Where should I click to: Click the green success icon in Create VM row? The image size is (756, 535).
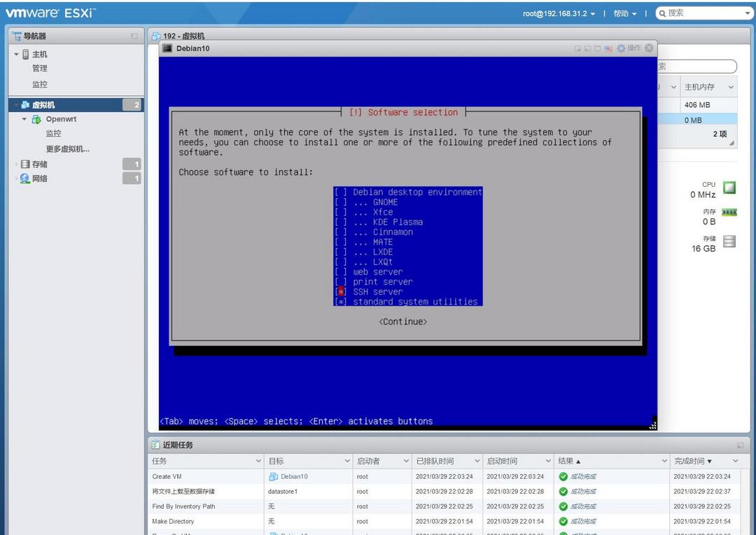tap(563, 477)
